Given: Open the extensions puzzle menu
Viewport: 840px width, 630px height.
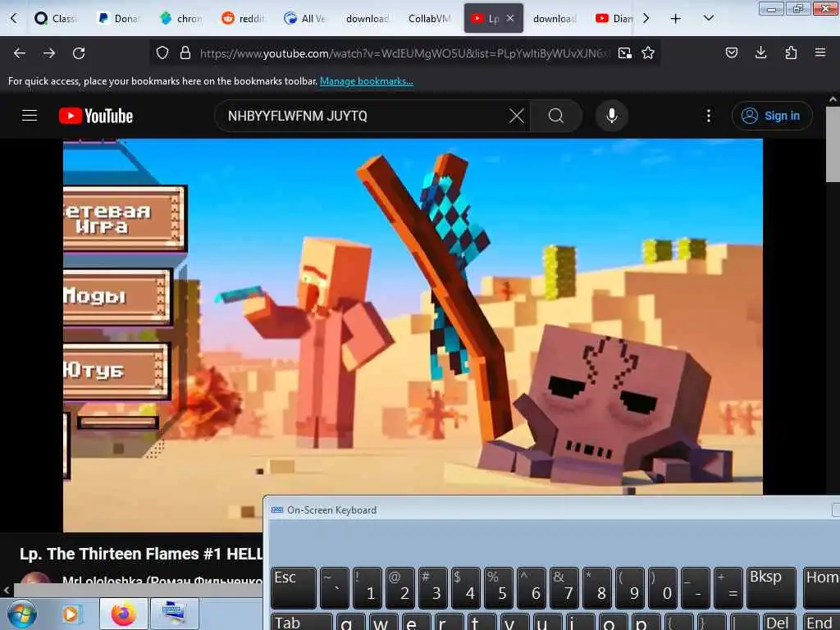Looking at the screenshot, I should coord(791,52).
